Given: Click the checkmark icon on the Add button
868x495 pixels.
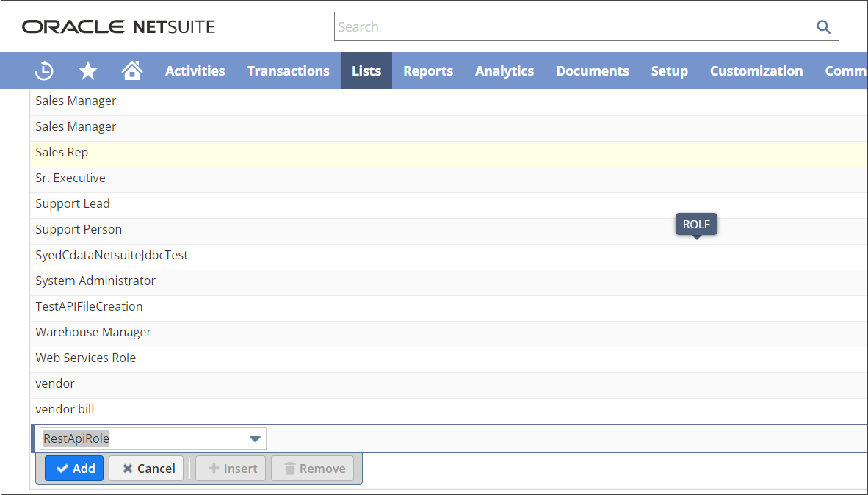Looking at the screenshot, I should 61,468.
